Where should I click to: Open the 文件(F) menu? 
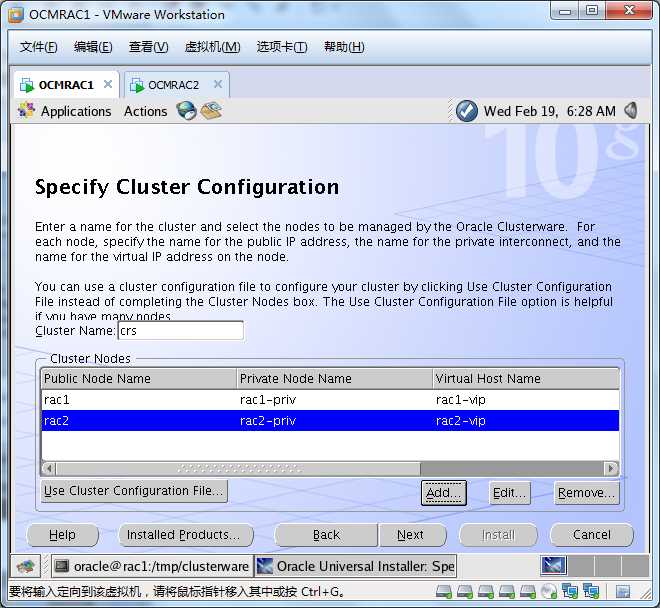pos(38,47)
